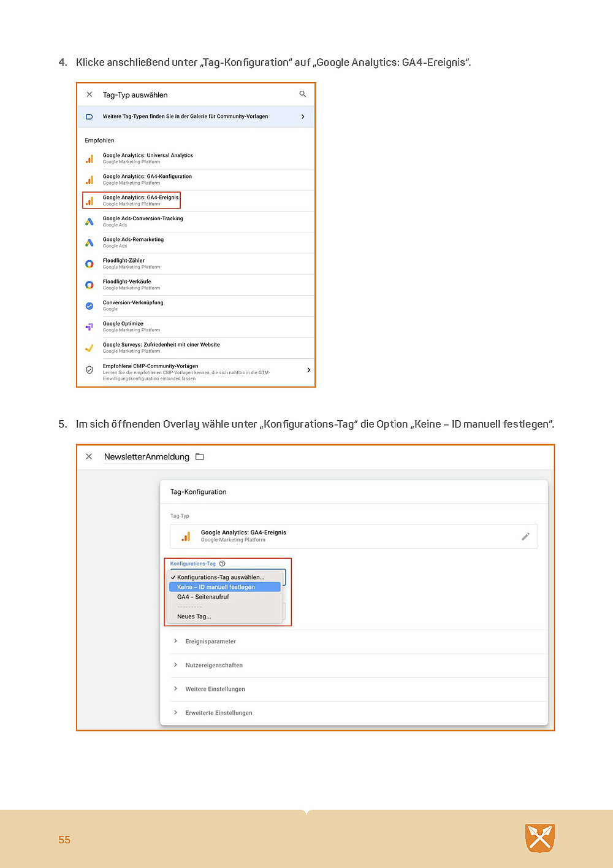Click 'Google Optimize' label
This screenshot has width=613, height=868.
[123, 324]
